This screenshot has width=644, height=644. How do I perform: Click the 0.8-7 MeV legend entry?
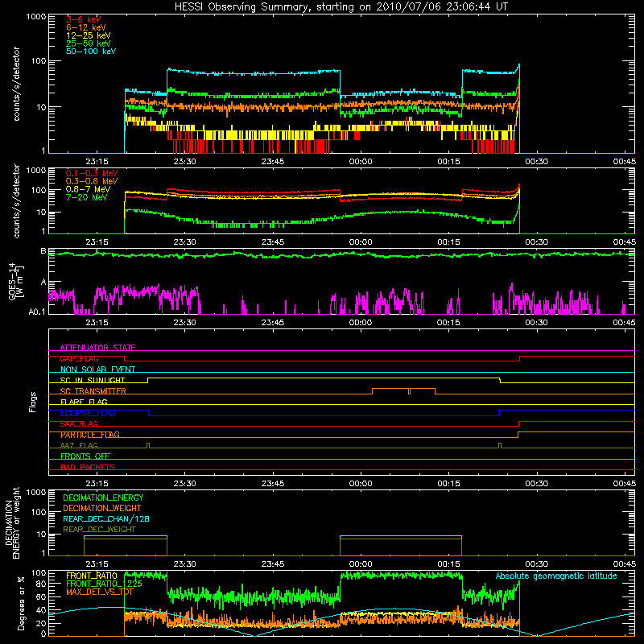(88, 189)
